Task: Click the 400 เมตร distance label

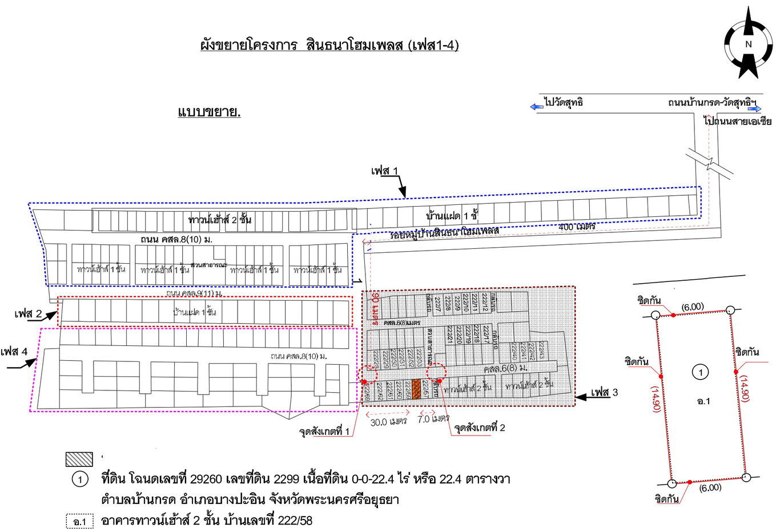Action: click(x=577, y=227)
